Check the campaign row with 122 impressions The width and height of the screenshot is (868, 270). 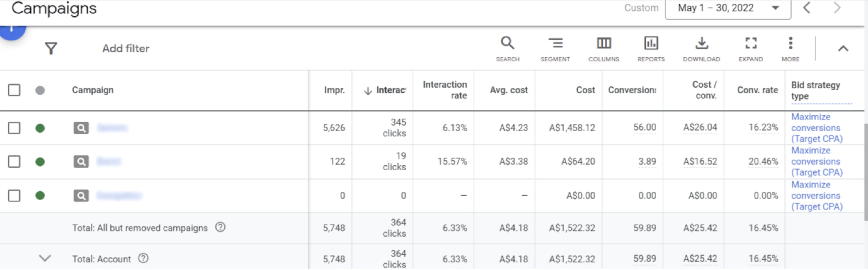14,162
